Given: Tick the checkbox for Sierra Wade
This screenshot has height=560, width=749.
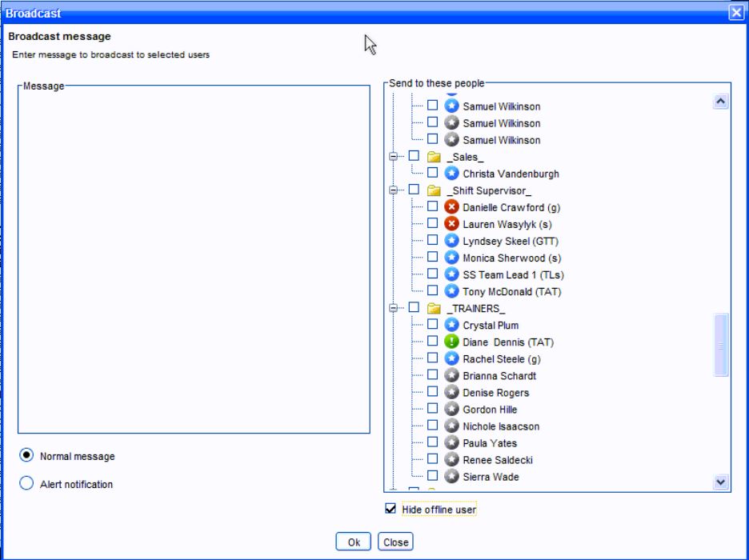Looking at the screenshot, I should coord(432,476).
